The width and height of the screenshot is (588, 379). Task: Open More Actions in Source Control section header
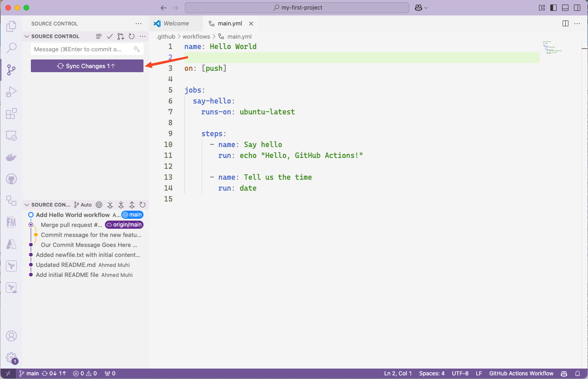143,36
